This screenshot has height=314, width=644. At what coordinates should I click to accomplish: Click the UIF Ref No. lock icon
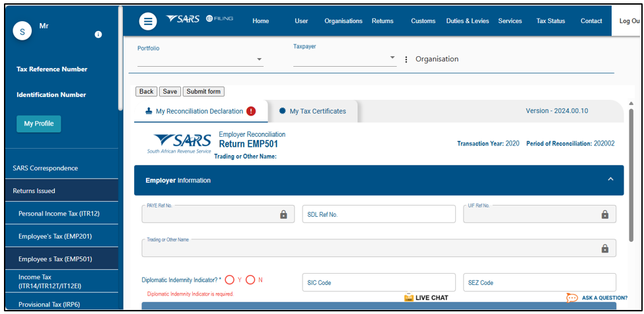coord(605,215)
